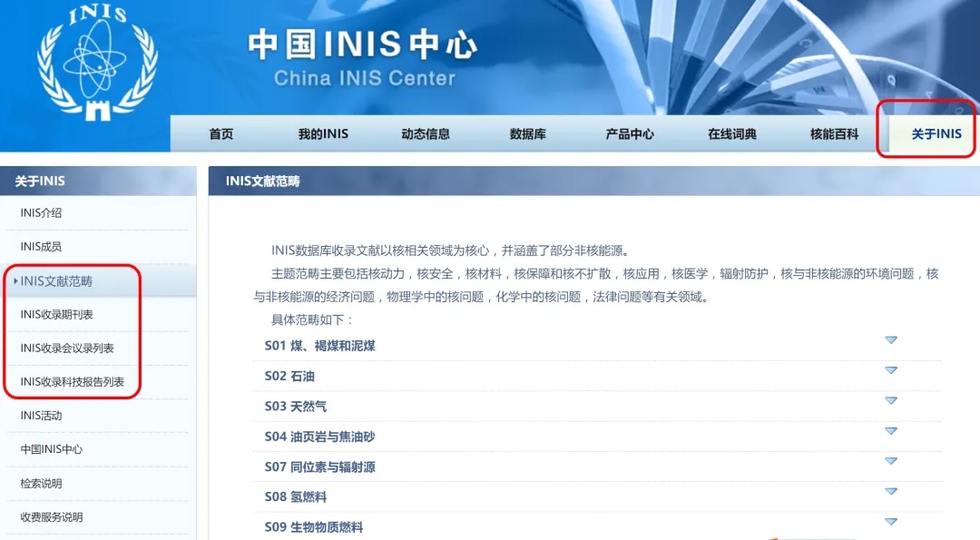The height and width of the screenshot is (540, 980).
Task: Open INIS收录科技报告列表
Action: pos(72,382)
